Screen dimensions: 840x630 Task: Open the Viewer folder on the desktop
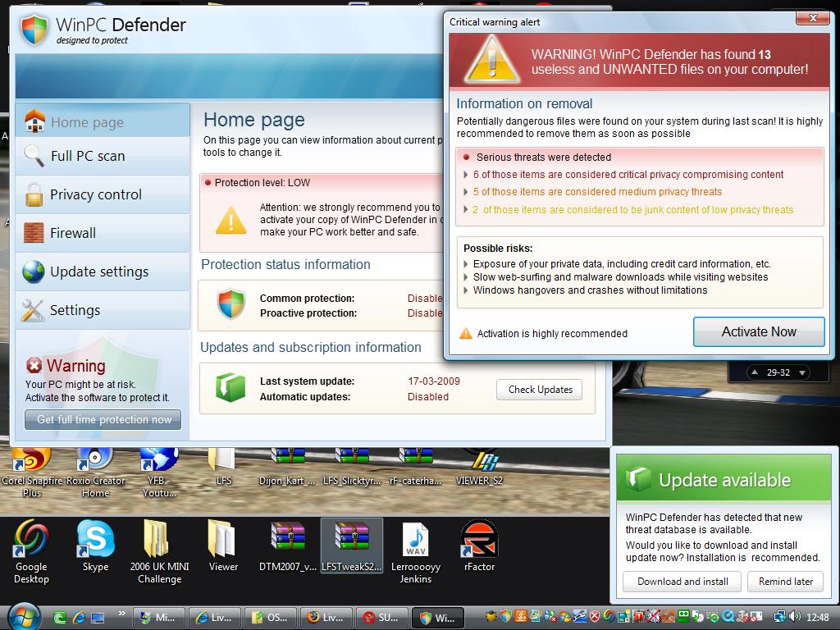[223, 546]
